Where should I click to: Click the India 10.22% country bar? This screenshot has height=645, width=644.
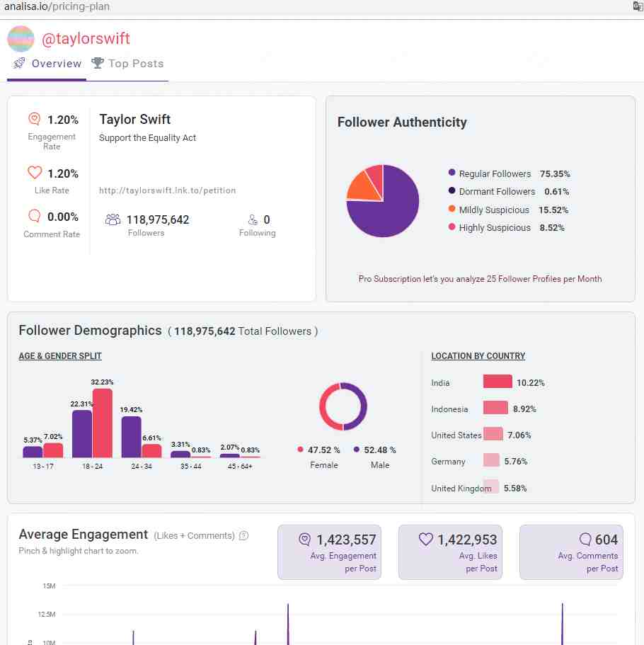pyautogui.click(x=498, y=382)
